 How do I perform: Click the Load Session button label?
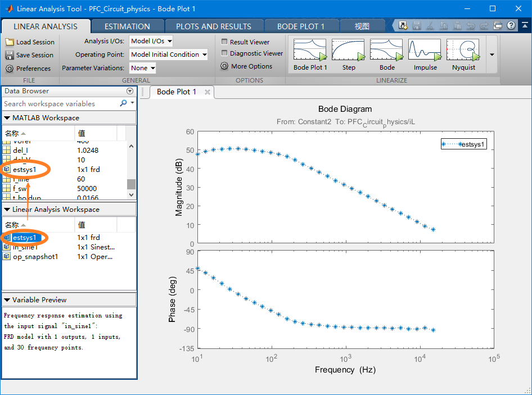pyautogui.click(x=35, y=42)
